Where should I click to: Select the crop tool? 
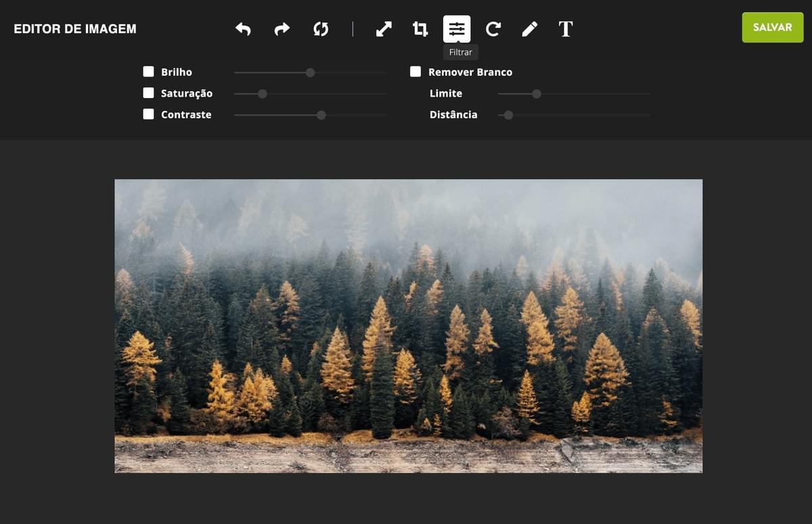click(x=420, y=29)
